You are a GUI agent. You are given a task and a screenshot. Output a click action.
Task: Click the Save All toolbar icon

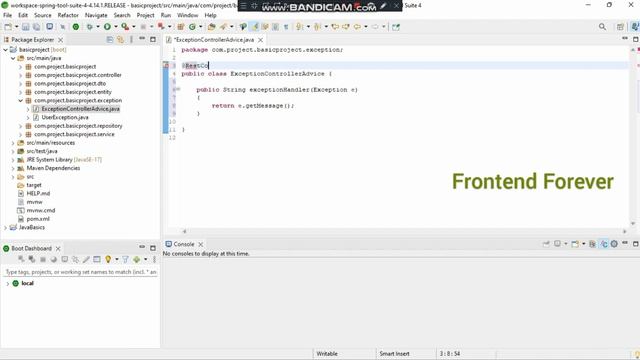click(x=36, y=27)
